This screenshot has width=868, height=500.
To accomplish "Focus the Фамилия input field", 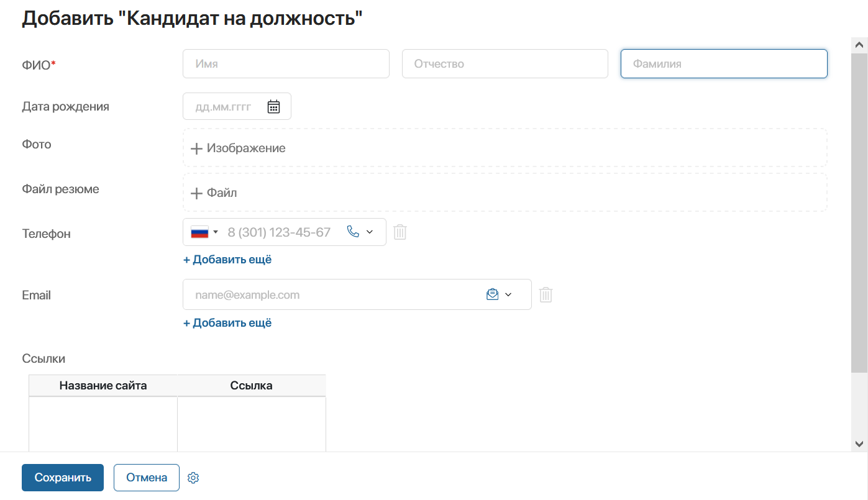I will tap(723, 63).
